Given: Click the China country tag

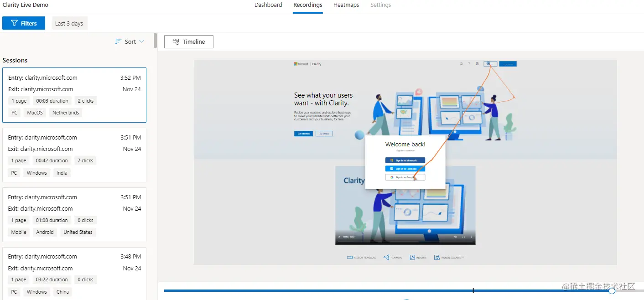Looking at the screenshot, I should click(62, 292).
